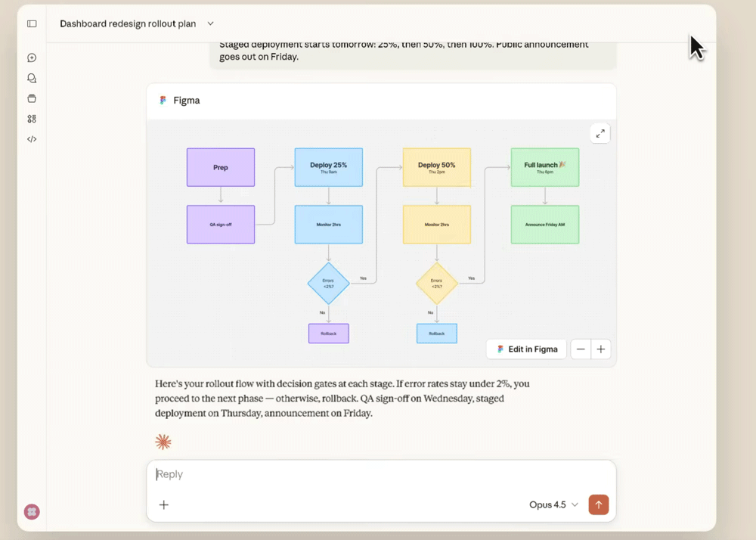Open the code icon in sidebar
756x540 pixels.
(x=32, y=139)
